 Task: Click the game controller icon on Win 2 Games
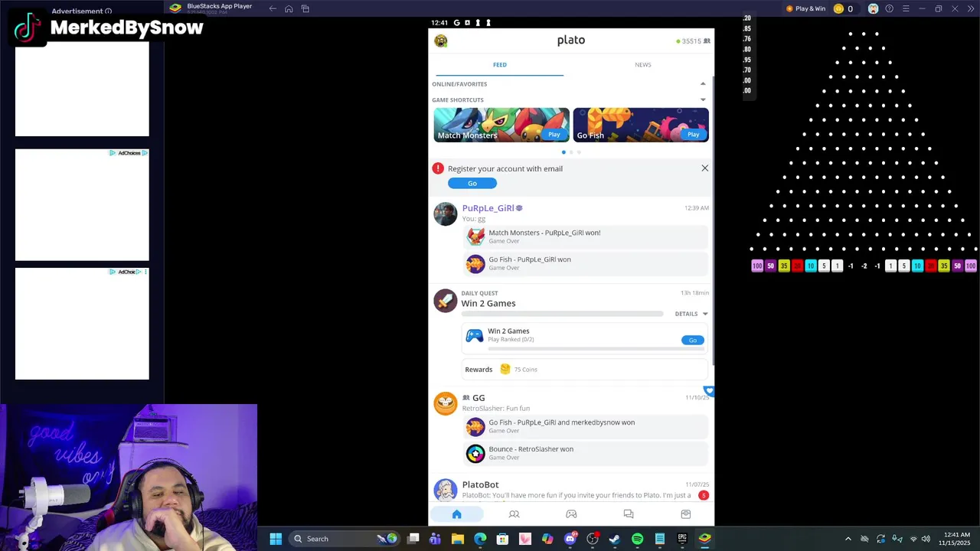click(x=475, y=335)
